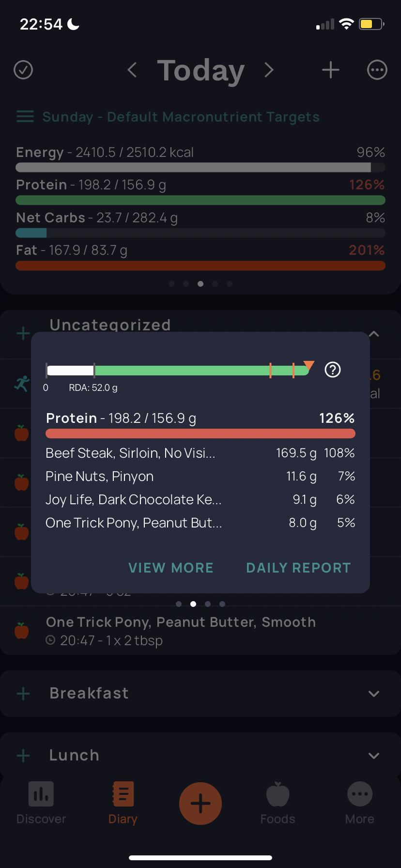
Task: Click VIEW MORE in protein popup
Action: (x=171, y=568)
